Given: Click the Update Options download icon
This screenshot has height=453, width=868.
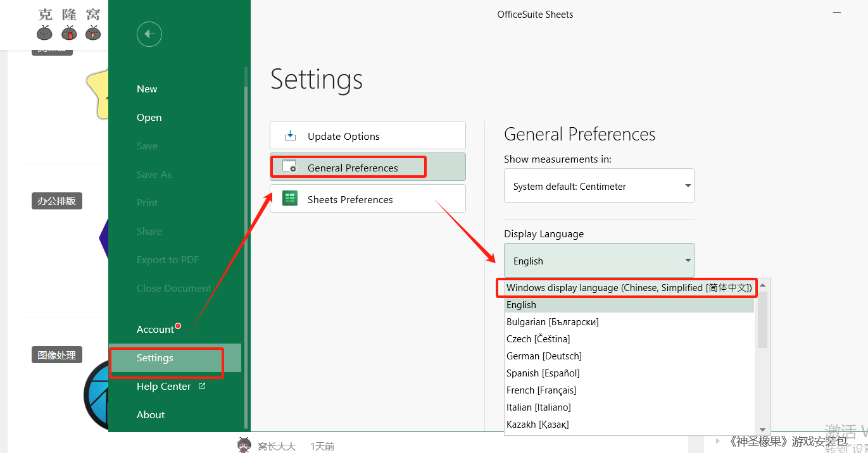Looking at the screenshot, I should pyautogui.click(x=290, y=135).
